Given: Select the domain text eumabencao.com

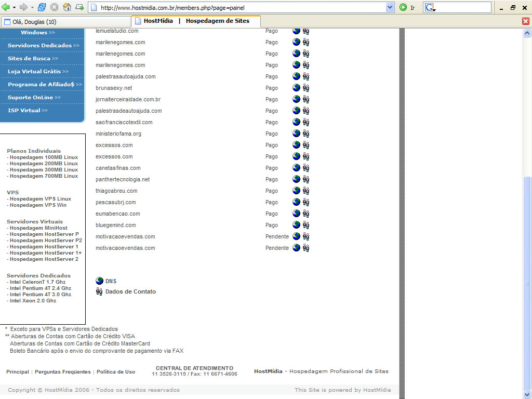Looking at the screenshot, I should [x=118, y=214].
